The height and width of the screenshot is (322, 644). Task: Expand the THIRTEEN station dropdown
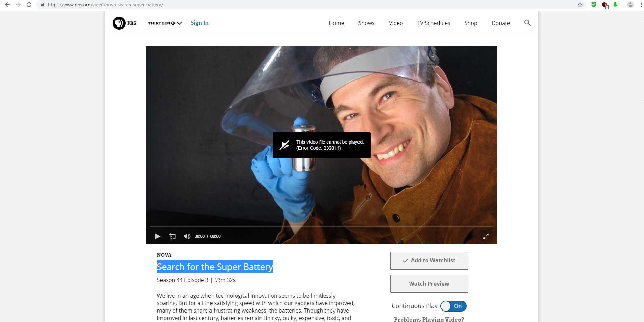pyautogui.click(x=179, y=23)
